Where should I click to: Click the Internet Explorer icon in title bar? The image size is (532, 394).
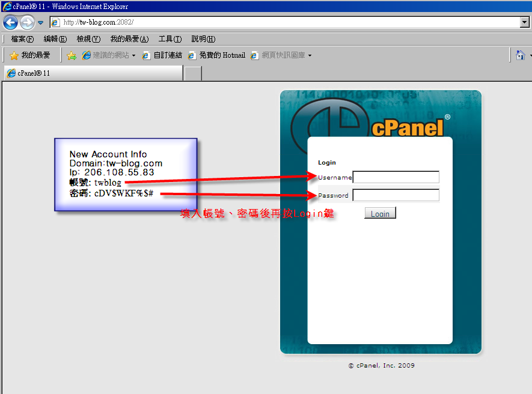pos(7,7)
